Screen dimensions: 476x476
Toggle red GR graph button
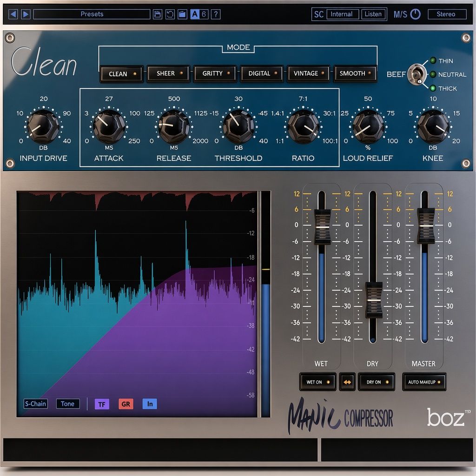[126, 404]
